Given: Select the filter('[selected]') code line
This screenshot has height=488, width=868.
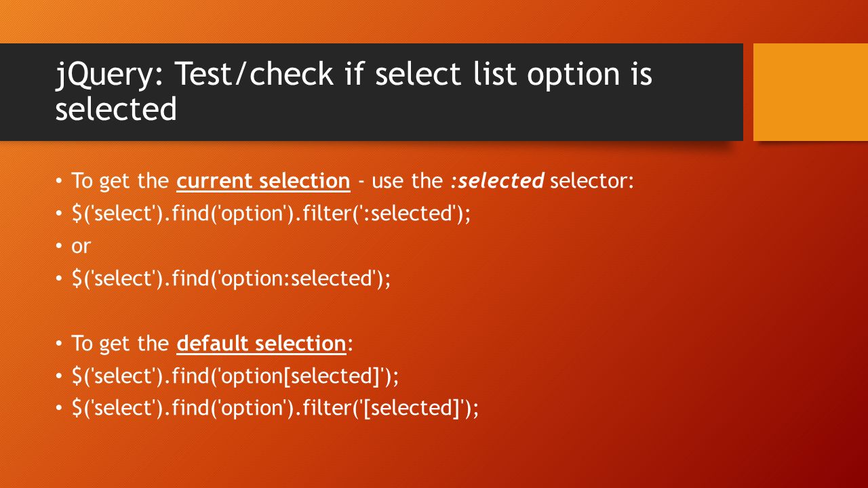Looking at the screenshot, I should 275,409.
